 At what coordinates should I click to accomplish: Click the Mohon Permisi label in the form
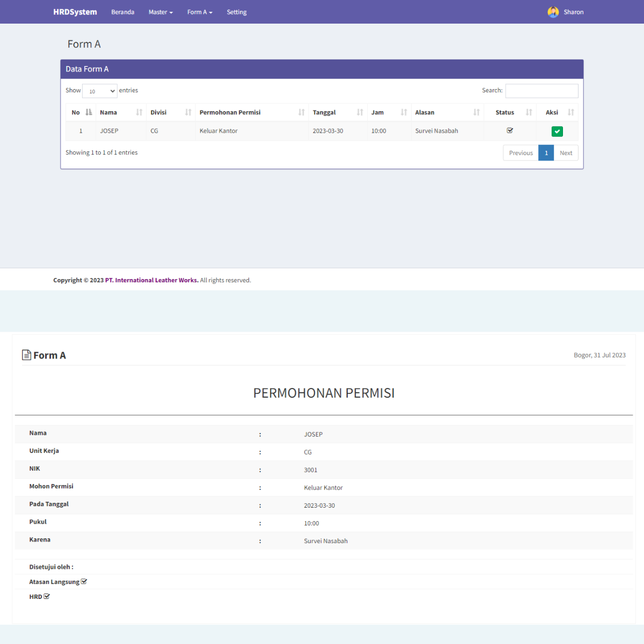51,486
